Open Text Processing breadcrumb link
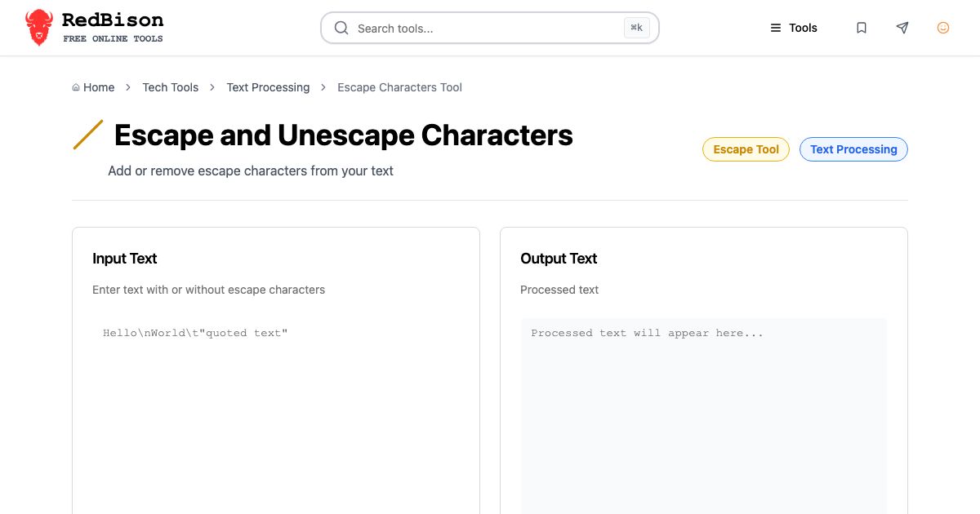 click(268, 87)
